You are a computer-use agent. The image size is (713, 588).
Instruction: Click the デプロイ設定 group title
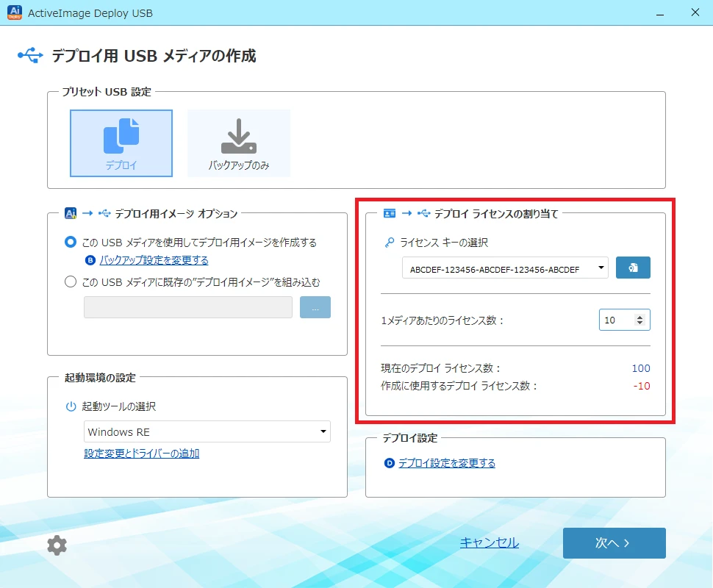click(x=410, y=438)
